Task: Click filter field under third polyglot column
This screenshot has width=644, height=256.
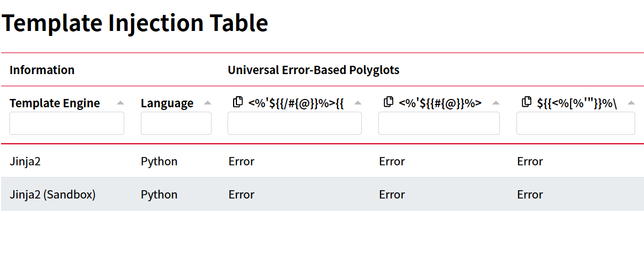Action: tap(576, 123)
